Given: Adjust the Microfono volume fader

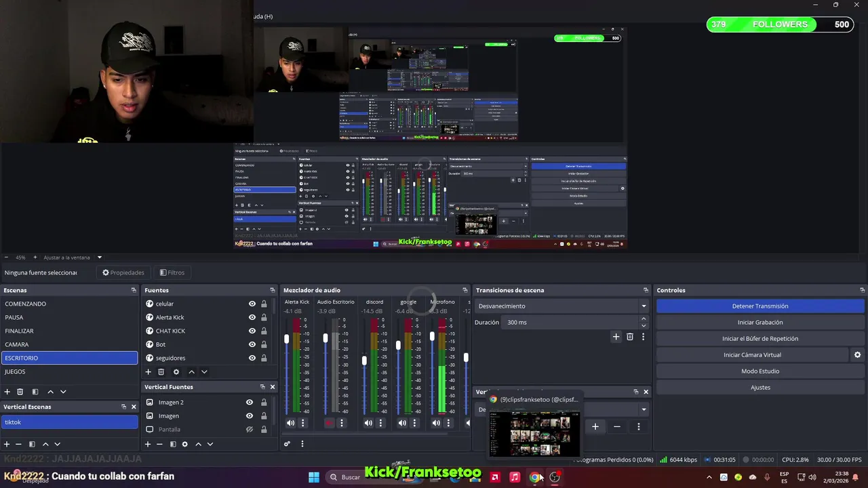Looking at the screenshot, I should 432,336.
